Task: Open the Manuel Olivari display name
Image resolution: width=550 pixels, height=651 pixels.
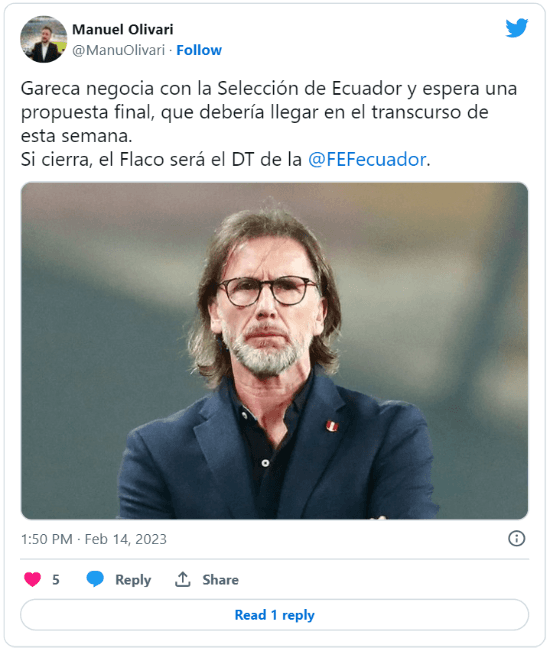Action: click(123, 29)
